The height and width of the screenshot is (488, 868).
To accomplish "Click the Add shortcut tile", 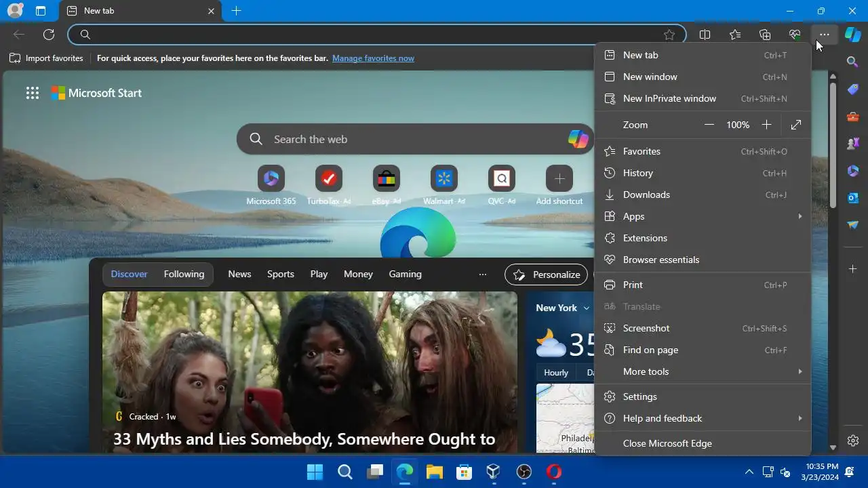I will tap(559, 185).
